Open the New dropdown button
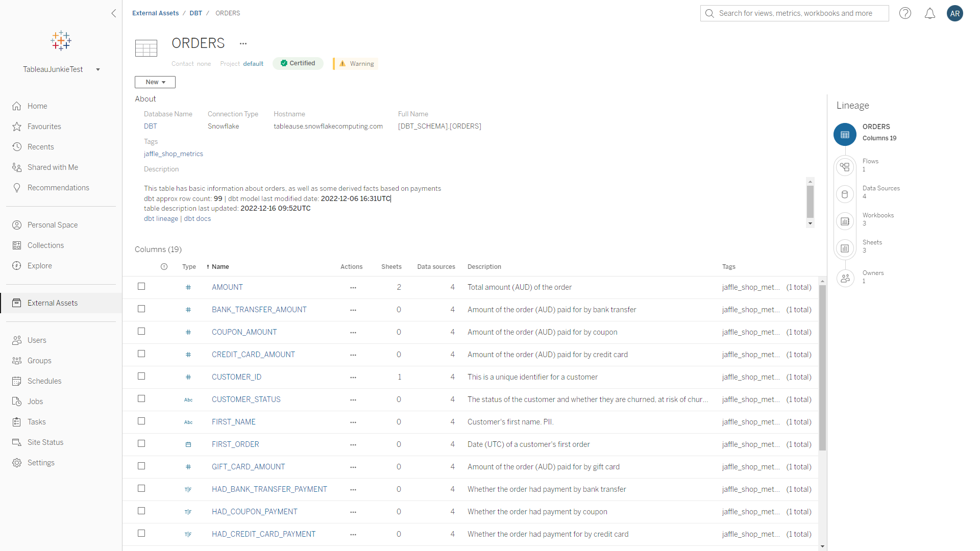 coord(155,82)
